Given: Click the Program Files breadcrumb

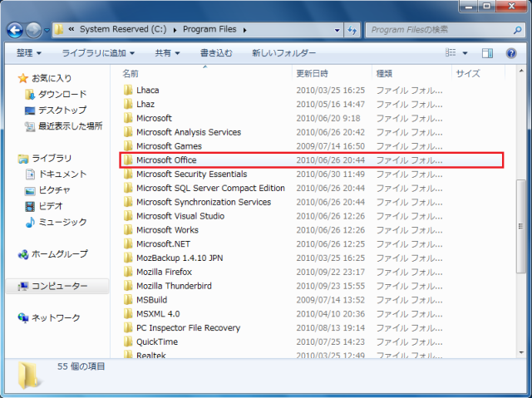Looking at the screenshot, I should (x=209, y=29).
